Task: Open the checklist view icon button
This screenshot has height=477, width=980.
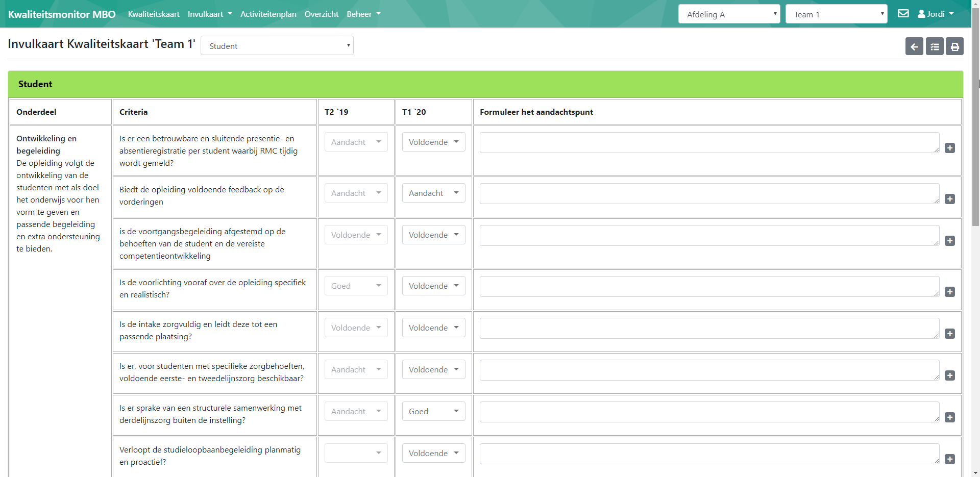Action: coord(935,46)
